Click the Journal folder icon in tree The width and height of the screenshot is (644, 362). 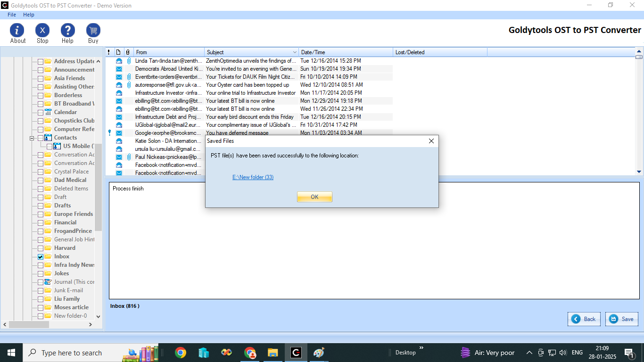tap(48, 282)
